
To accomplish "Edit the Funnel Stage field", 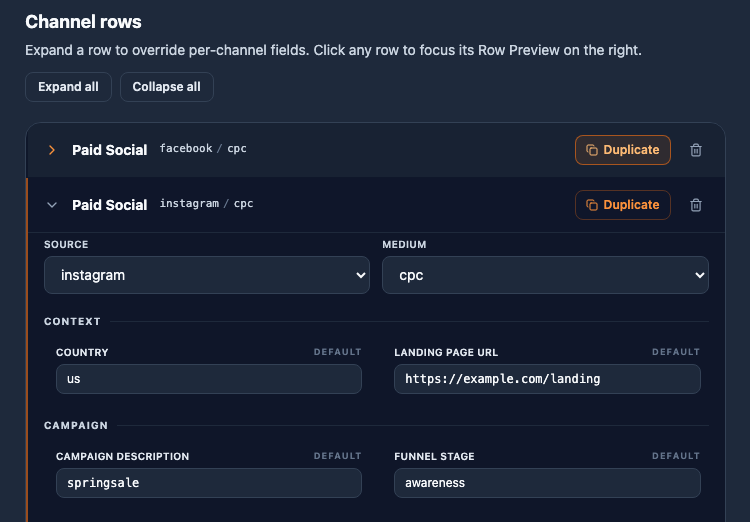I will pos(547,483).
